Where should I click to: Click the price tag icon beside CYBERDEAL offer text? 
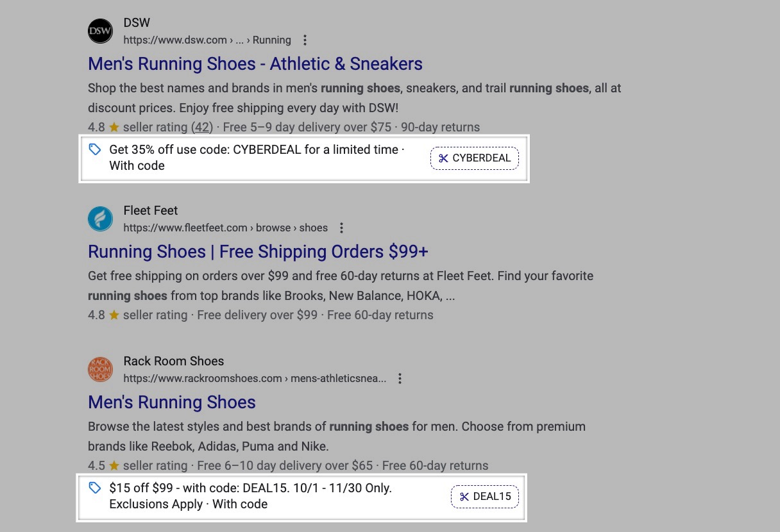coord(95,149)
